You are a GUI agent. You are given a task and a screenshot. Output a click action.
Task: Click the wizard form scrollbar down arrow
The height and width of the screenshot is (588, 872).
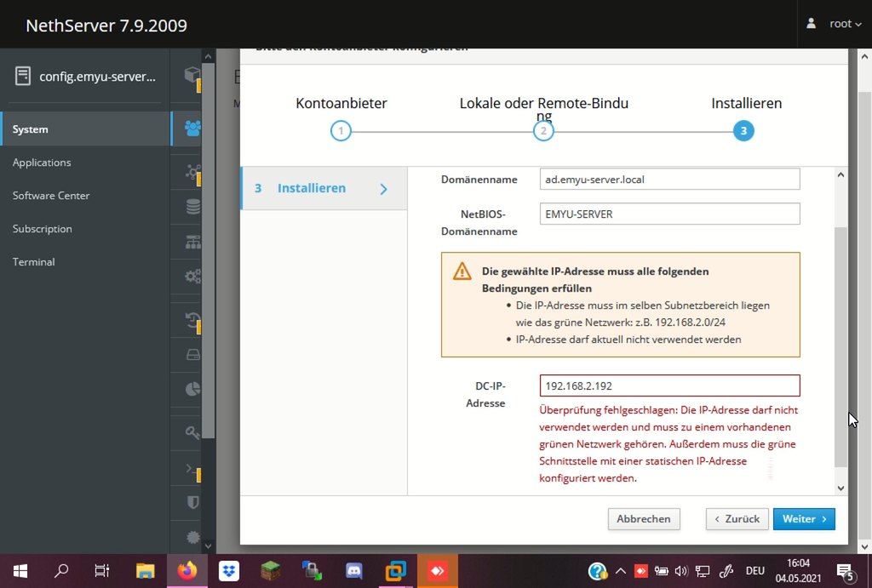click(x=840, y=488)
